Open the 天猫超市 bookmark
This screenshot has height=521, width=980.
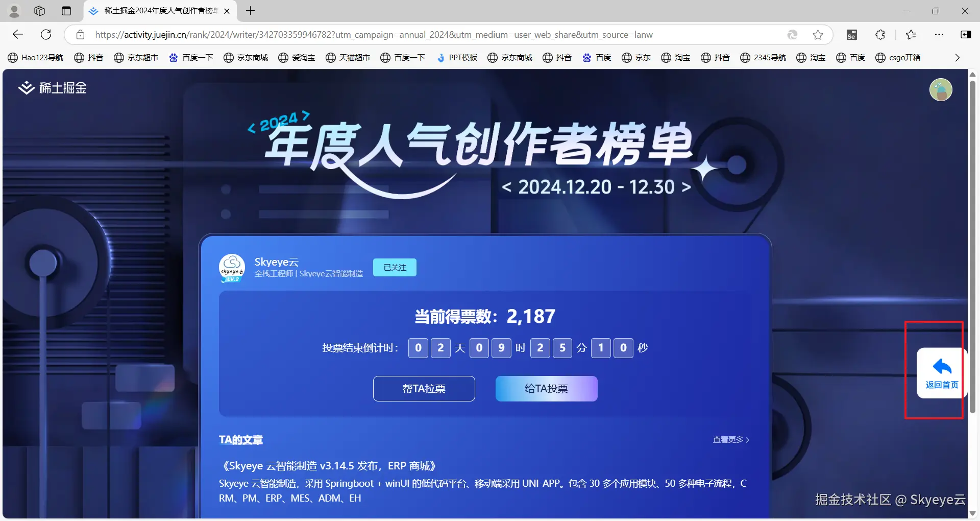pyautogui.click(x=347, y=57)
